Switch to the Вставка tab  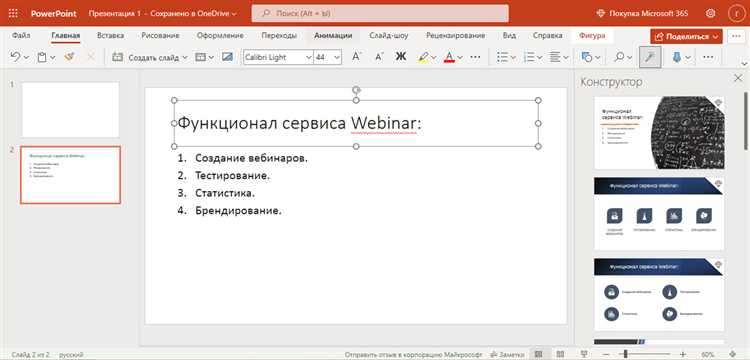coord(110,35)
